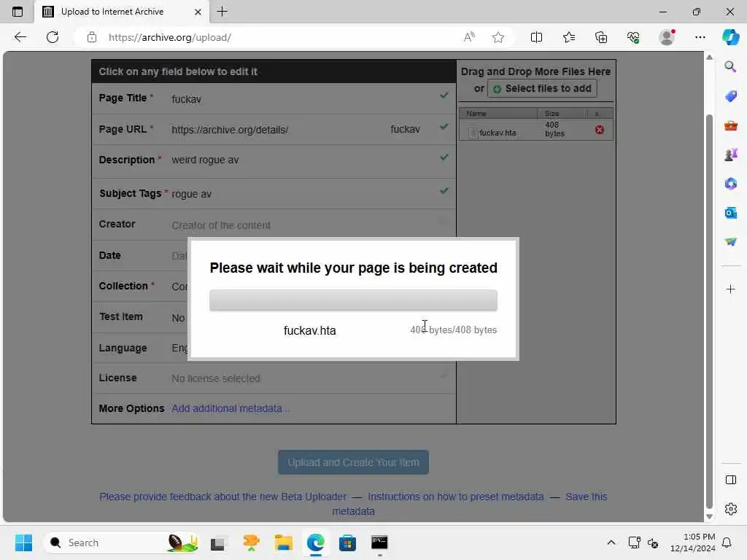Click the address bar URL
Screen dimensions: 747x560
pyautogui.click(x=169, y=37)
